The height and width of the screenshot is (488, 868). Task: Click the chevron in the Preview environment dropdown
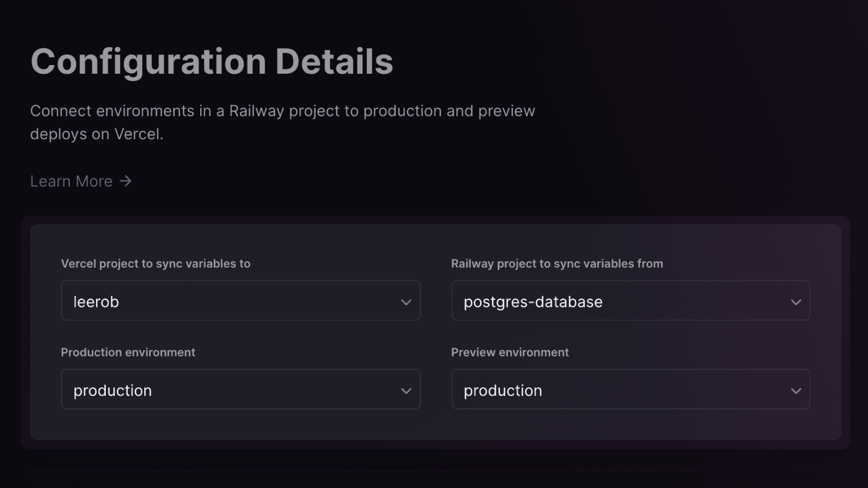pyautogui.click(x=796, y=391)
